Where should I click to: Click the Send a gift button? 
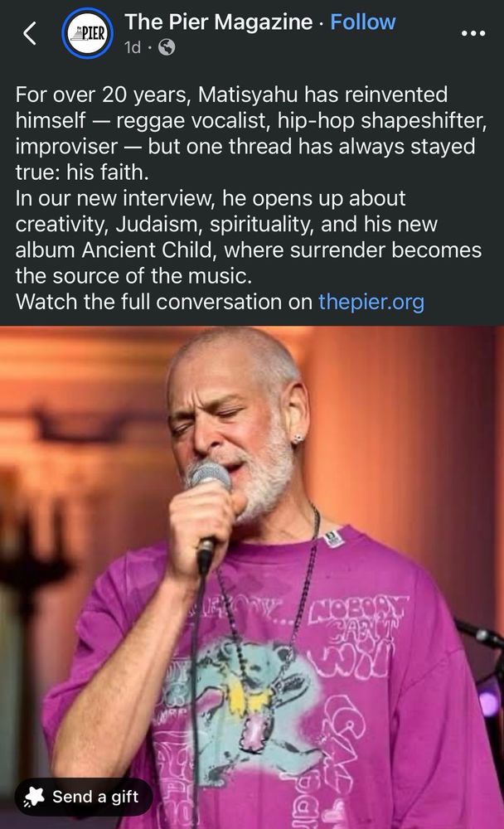84,797
